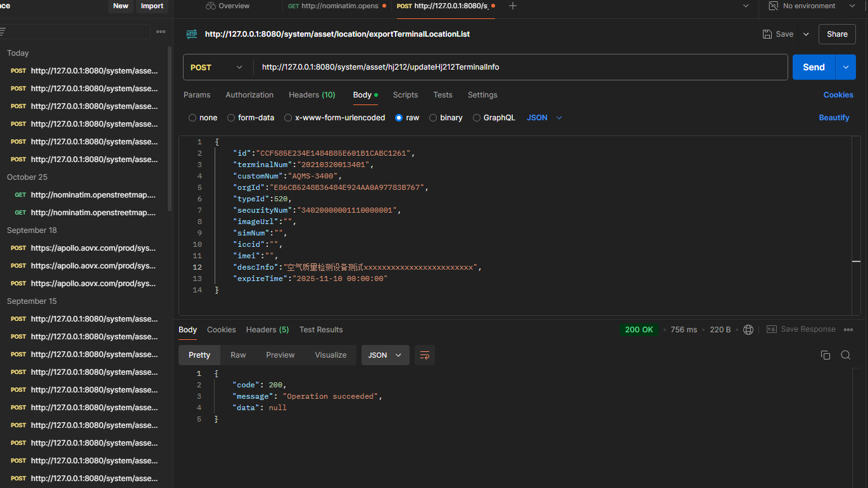Screen dimensions: 868x488
Task: Choose the GraphQL body type option
Action: tap(477, 118)
